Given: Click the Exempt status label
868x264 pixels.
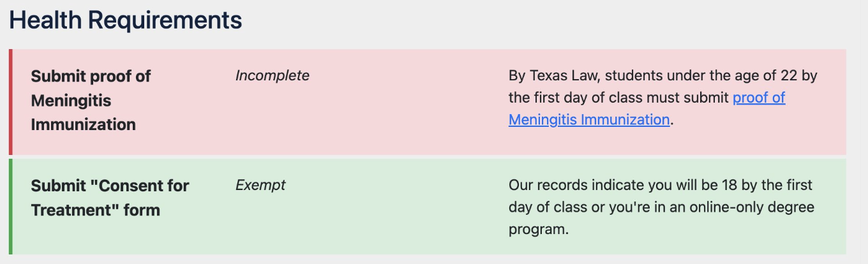Looking at the screenshot, I should (260, 186).
